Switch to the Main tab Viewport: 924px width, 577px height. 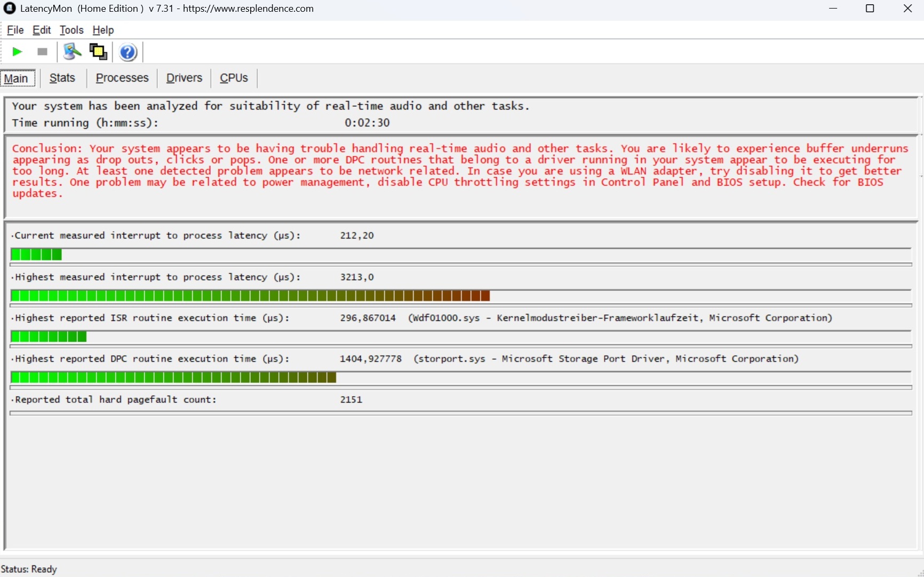[x=18, y=78]
